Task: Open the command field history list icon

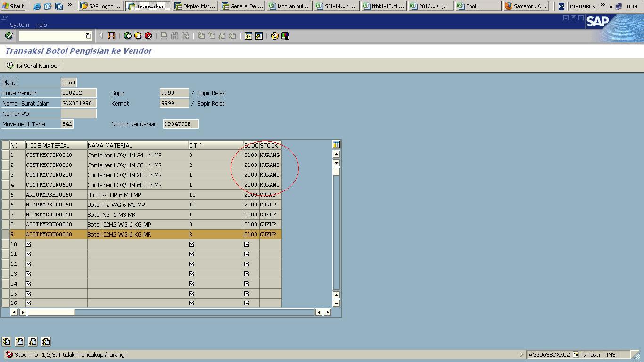Action: pyautogui.click(x=88, y=36)
